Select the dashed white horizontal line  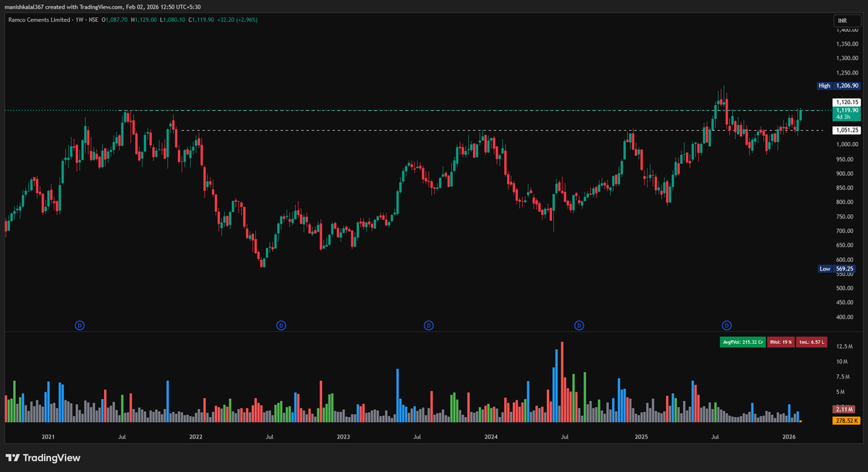pos(501,130)
